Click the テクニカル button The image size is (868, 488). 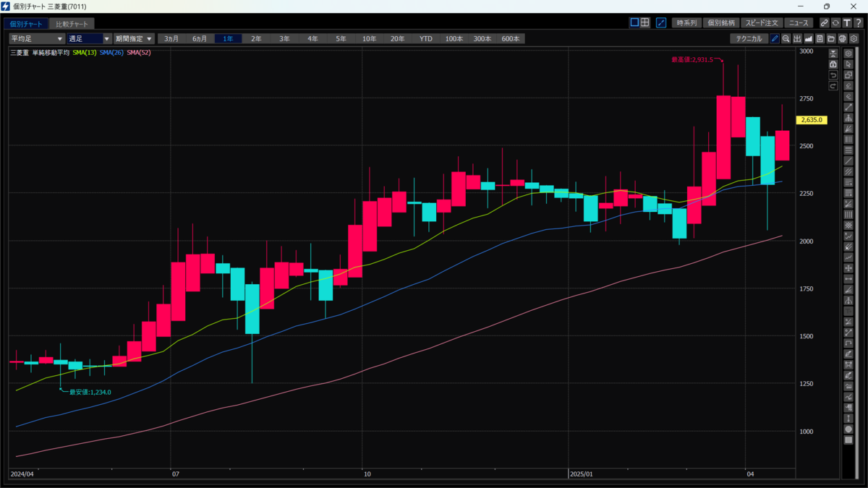749,38
